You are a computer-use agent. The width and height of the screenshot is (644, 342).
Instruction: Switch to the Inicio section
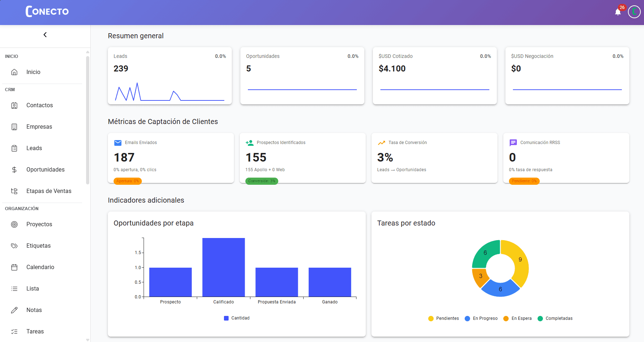point(33,72)
